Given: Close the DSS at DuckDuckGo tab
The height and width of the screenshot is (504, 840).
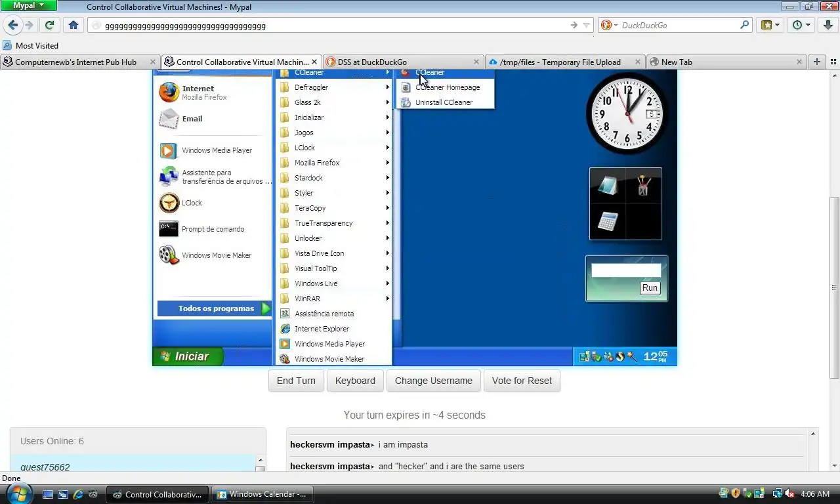Looking at the screenshot, I should [x=475, y=62].
